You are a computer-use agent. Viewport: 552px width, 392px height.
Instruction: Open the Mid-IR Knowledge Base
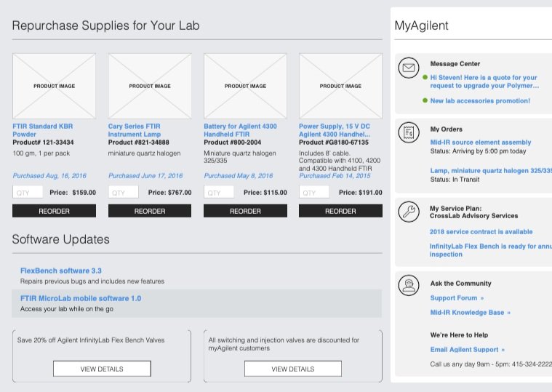click(471, 313)
